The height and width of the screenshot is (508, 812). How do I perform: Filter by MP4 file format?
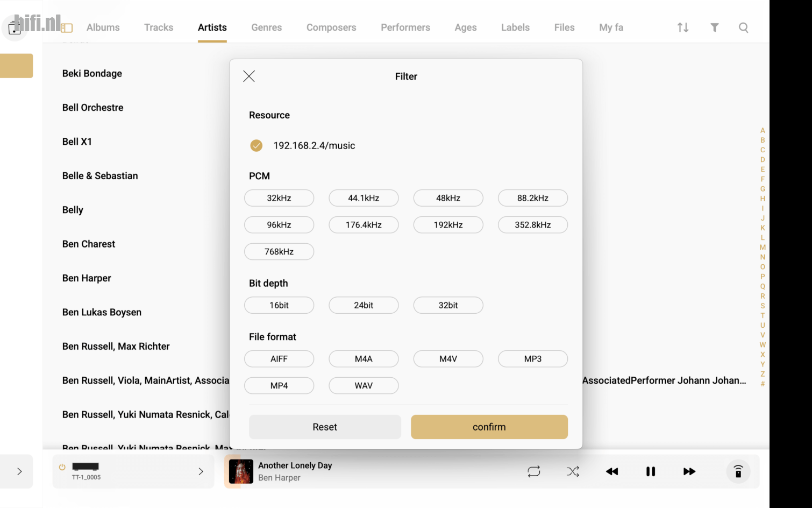coord(279,385)
